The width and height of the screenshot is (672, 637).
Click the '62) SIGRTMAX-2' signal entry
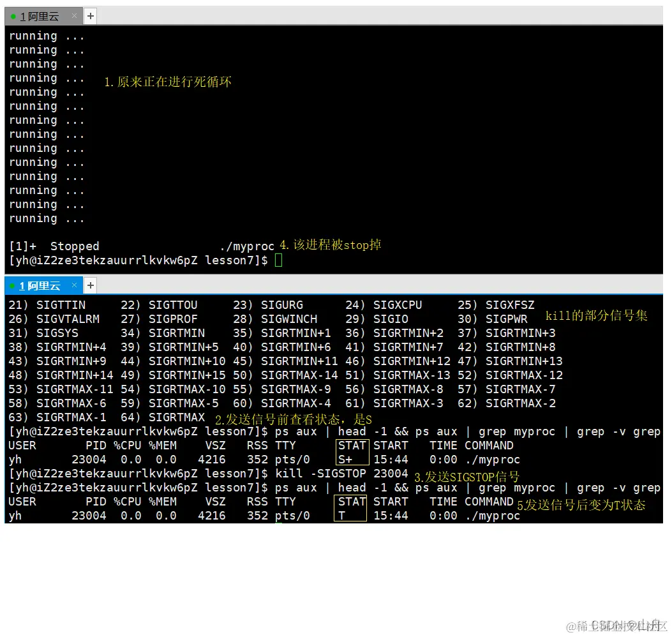(x=507, y=403)
